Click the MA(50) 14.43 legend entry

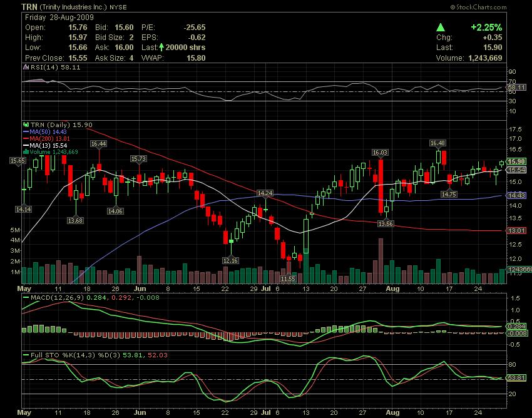[x=48, y=131]
